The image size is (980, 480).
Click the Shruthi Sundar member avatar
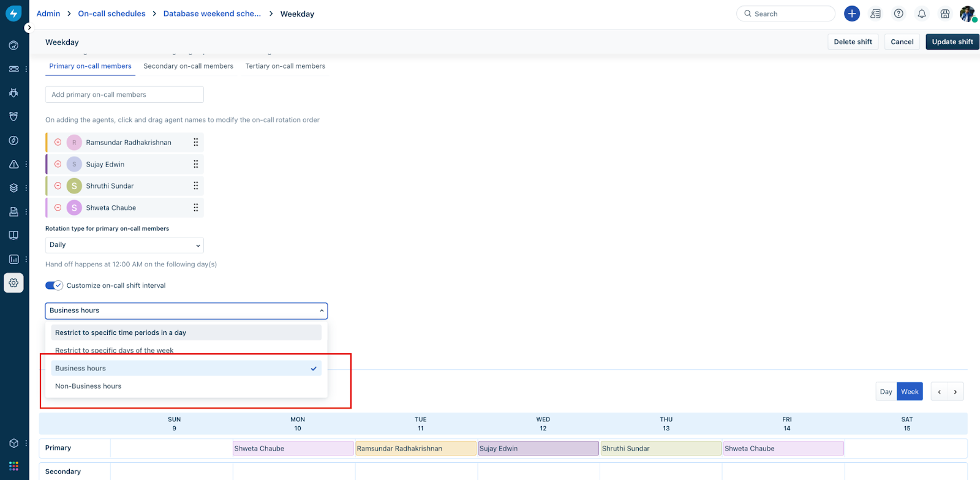click(x=74, y=186)
